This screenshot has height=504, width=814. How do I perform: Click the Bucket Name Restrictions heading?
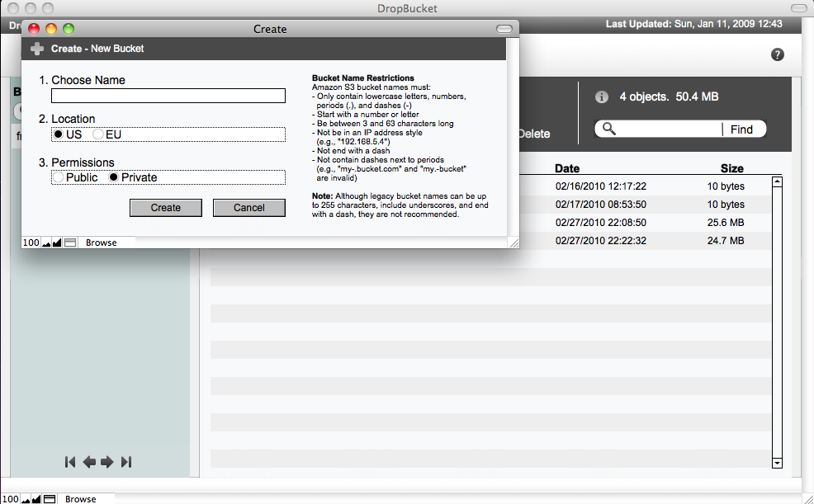click(363, 78)
